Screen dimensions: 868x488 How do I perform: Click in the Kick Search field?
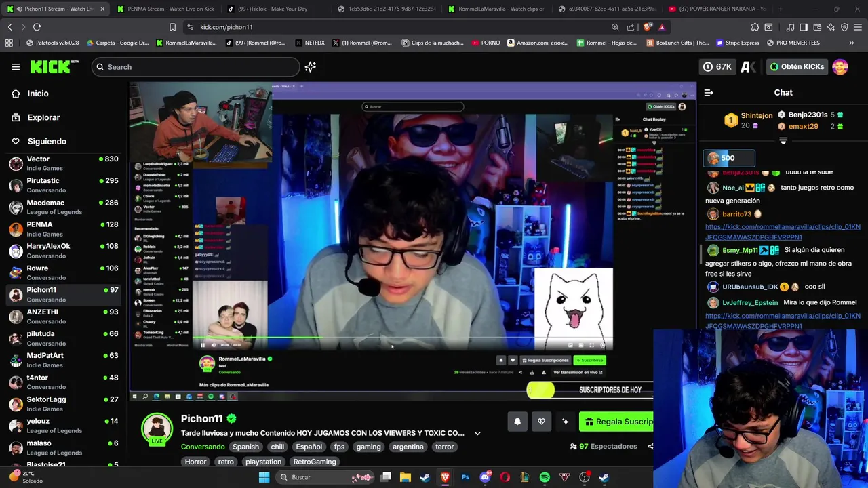tap(195, 66)
